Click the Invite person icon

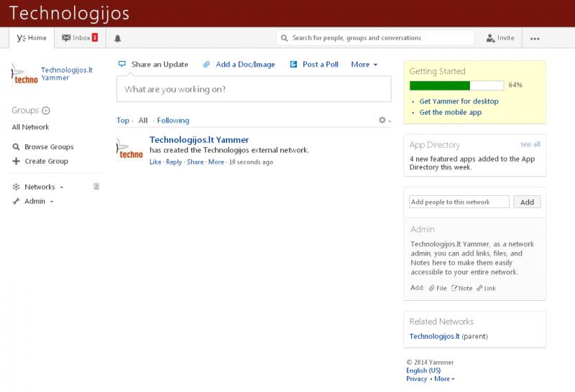[491, 38]
